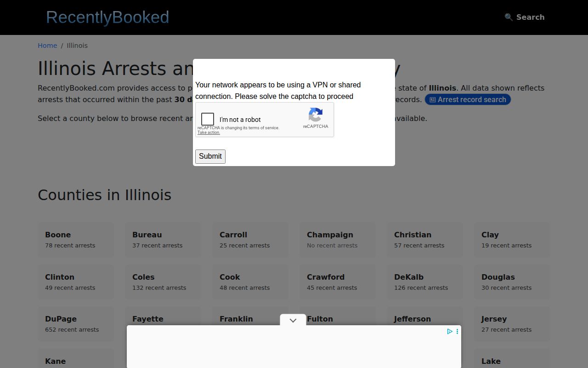Screen dimensions: 588x368
Task: Click the Counties in Illinois heading
Action: (104, 195)
